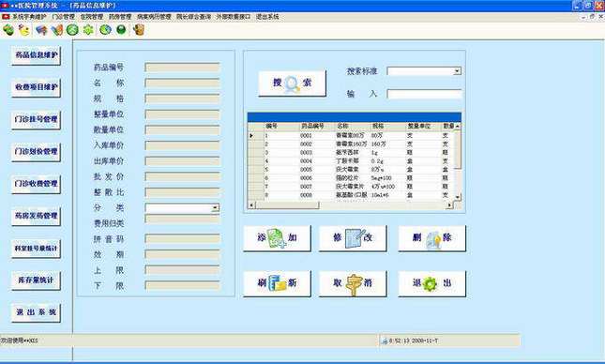Open the 药房管理 menu

[120, 17]
